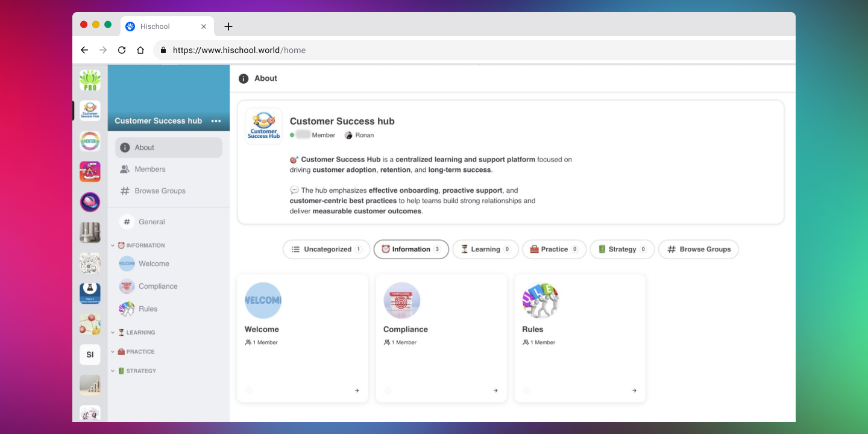Open Rules card via its arrow icon
The image size is (868, 434).
pos(634,391)
